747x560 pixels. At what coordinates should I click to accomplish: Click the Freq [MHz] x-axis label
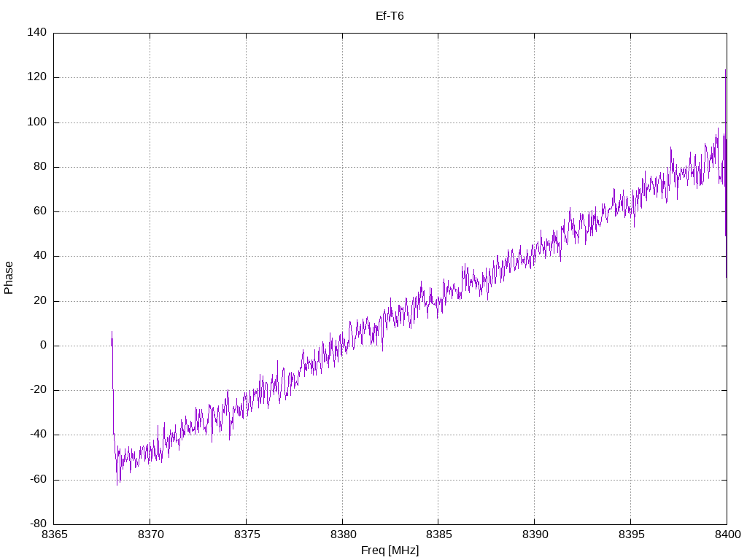pyautogui.click(x=390, y=551)
